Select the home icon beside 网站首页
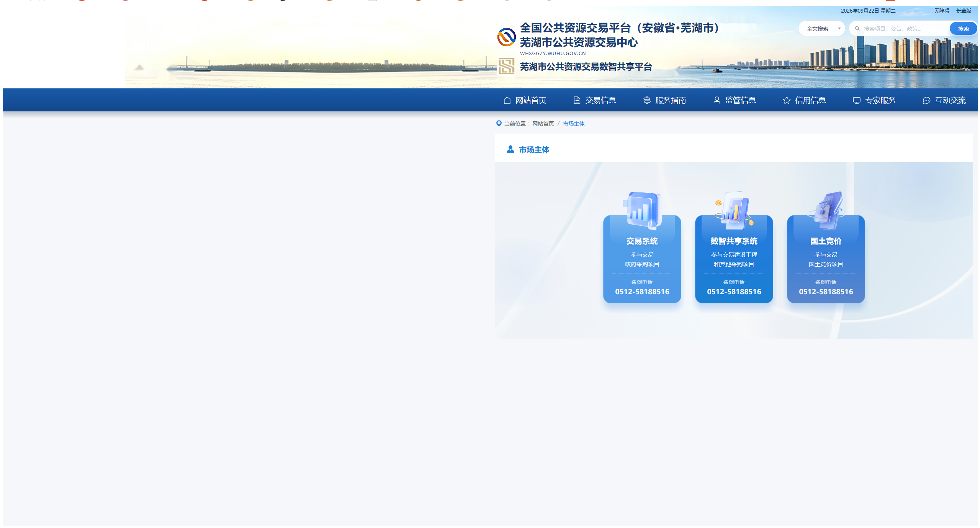This screenshot has width=980, height=528. click(x=507, y=100)
